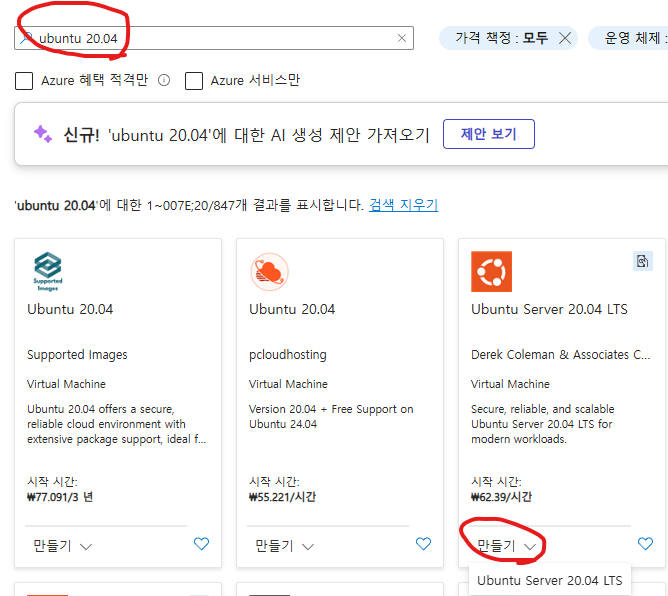Favorite the Supported Images Ubuntu 20.04 card

[202, 544]
